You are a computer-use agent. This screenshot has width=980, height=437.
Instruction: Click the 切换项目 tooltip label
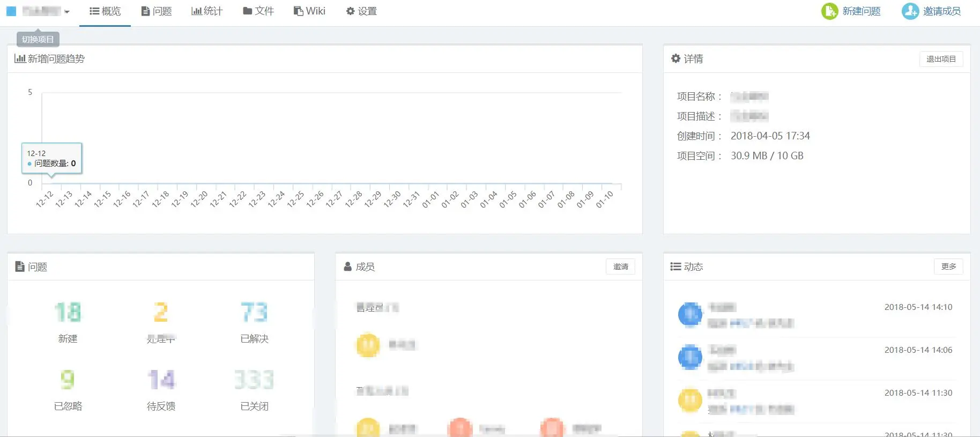click(38, 39)
